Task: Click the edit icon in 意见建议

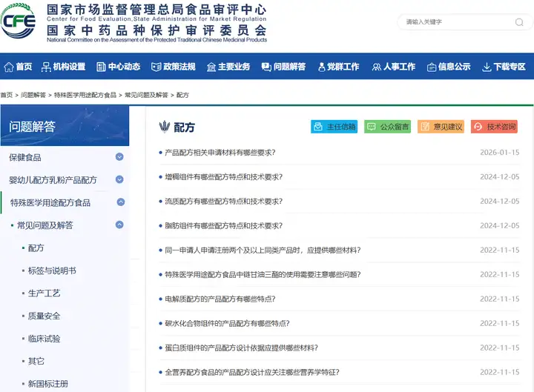Action: (x=425, y=127)
